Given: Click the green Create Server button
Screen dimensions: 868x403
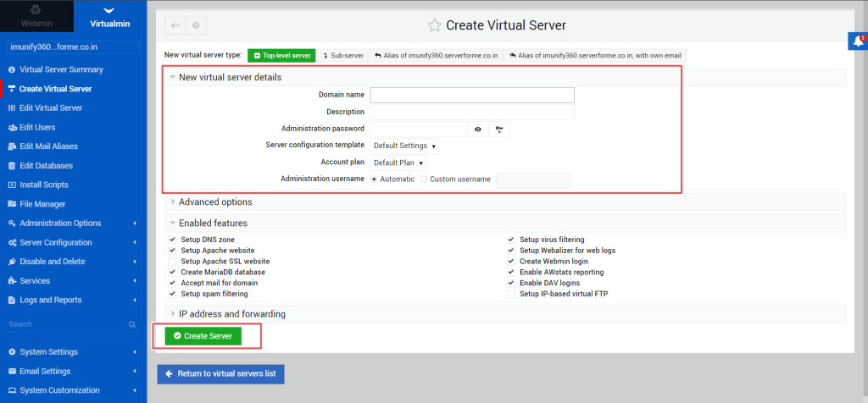Looking at the screenshot, I should [x=203, y=336].
